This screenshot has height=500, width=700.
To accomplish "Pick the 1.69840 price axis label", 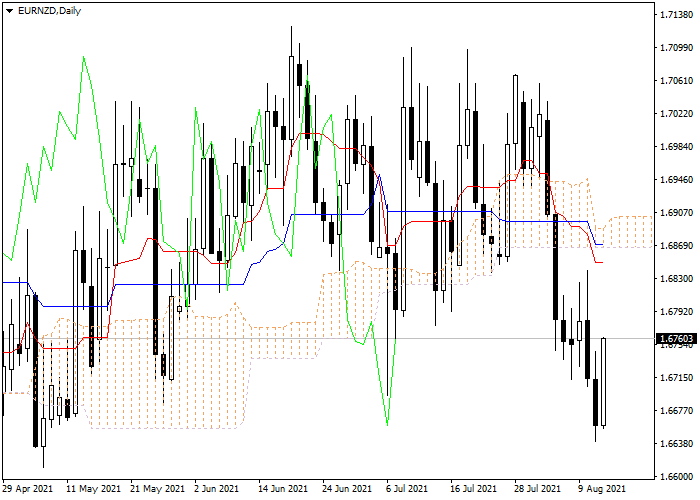I will [x=677, y=147].
